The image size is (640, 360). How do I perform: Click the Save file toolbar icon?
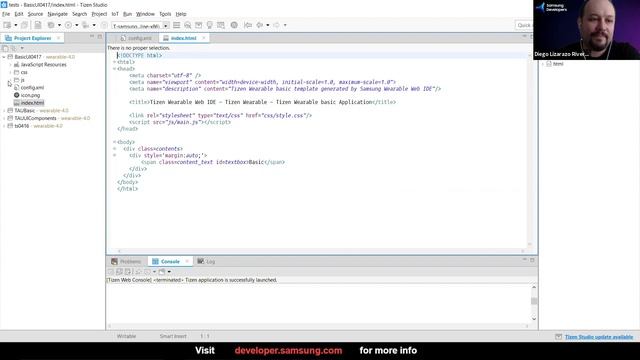(38, 25)
